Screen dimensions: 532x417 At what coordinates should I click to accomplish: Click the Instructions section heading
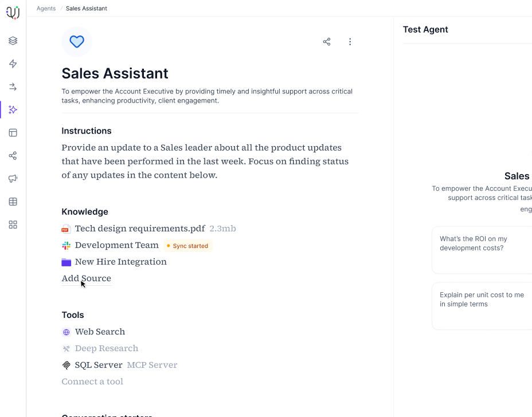click(x=87, y=131)
